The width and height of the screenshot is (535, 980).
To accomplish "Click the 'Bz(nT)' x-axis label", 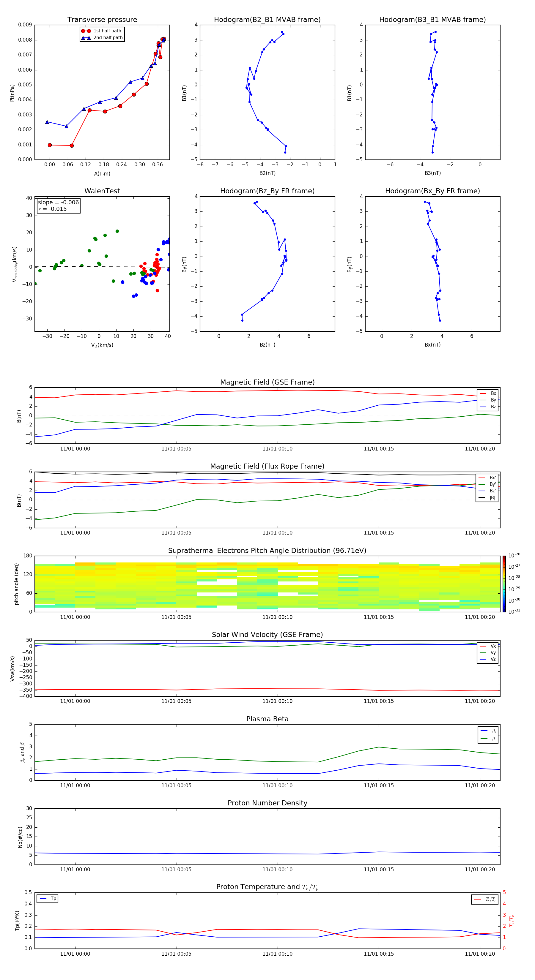I will [267, 345].
